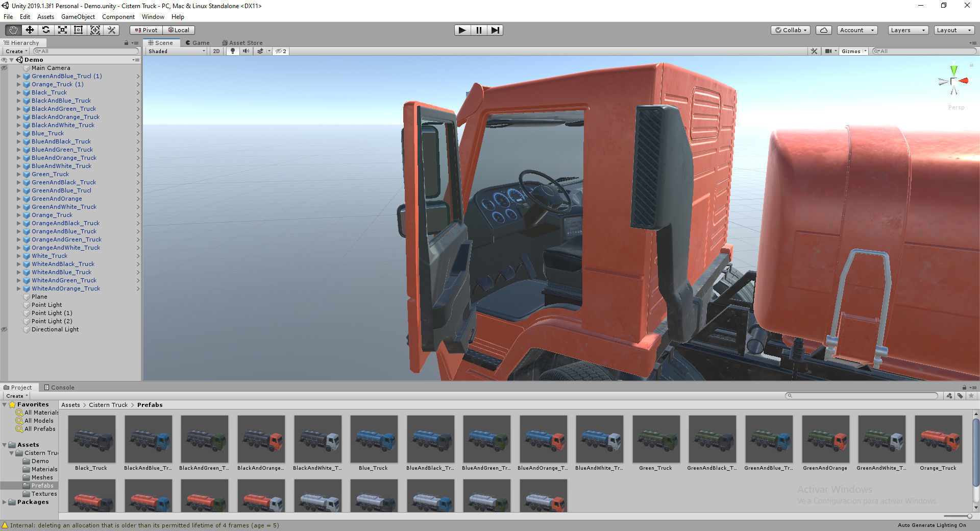Open the Component menu
This screenshot has width=980, height=531.
tap(118, 17)
